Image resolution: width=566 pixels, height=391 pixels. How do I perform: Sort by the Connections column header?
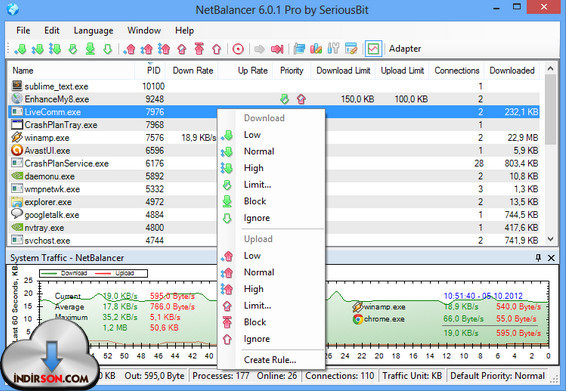click(457, 70)
